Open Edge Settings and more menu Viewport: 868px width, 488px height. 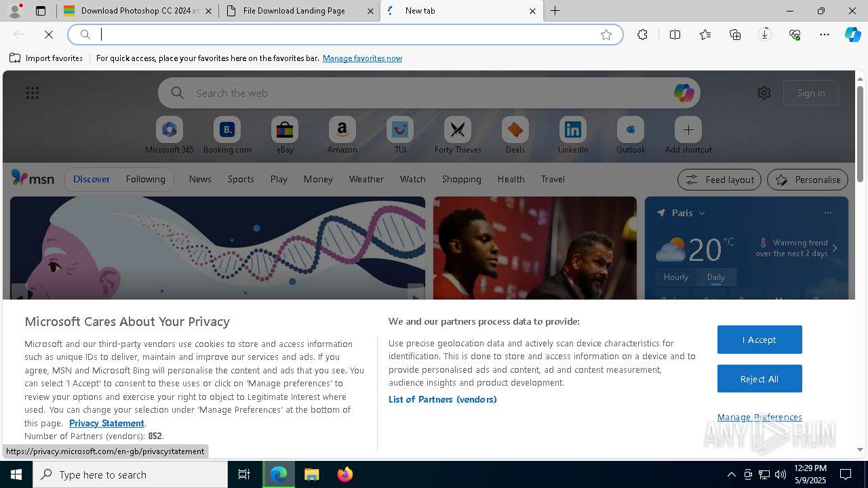825,35
